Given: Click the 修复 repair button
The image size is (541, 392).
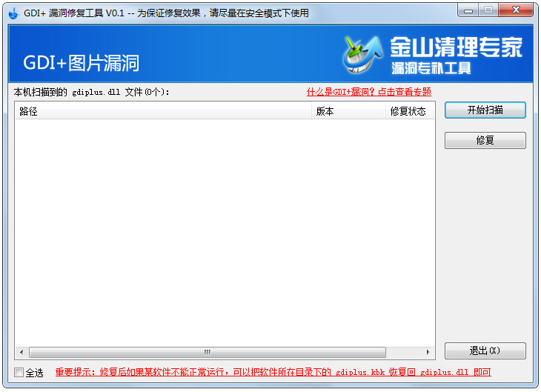Looking at the screenshot, I should pos(485,141).
